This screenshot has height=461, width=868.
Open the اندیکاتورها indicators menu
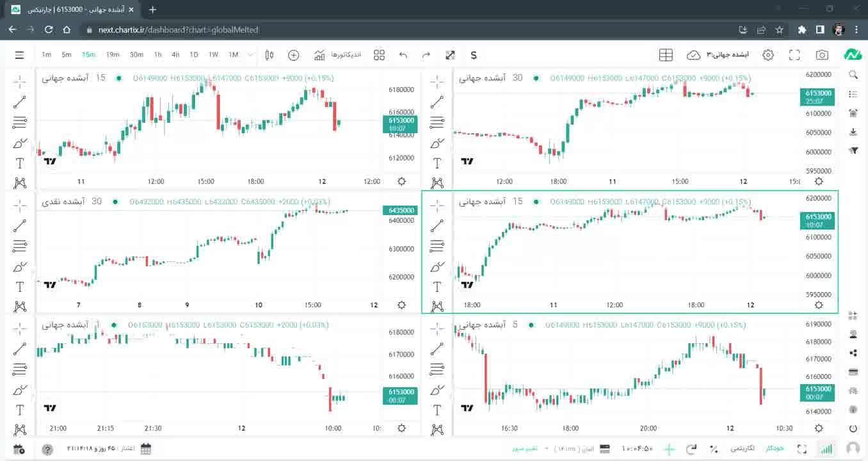click(x=338, y=55)
